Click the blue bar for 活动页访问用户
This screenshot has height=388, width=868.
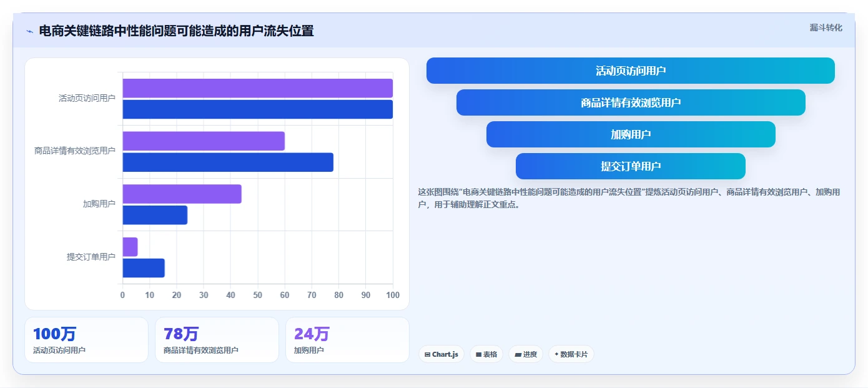click(x=258, y=109)
